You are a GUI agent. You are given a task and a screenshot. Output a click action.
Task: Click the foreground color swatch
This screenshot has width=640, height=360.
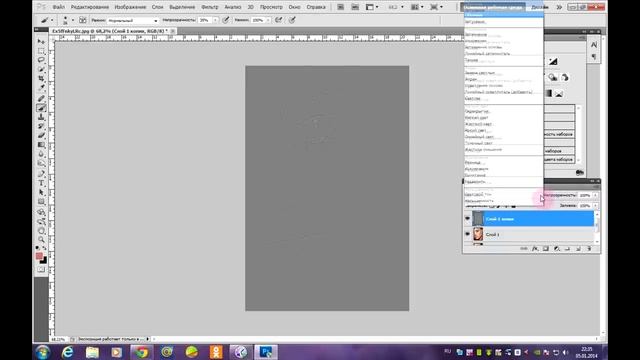(39, 256)
